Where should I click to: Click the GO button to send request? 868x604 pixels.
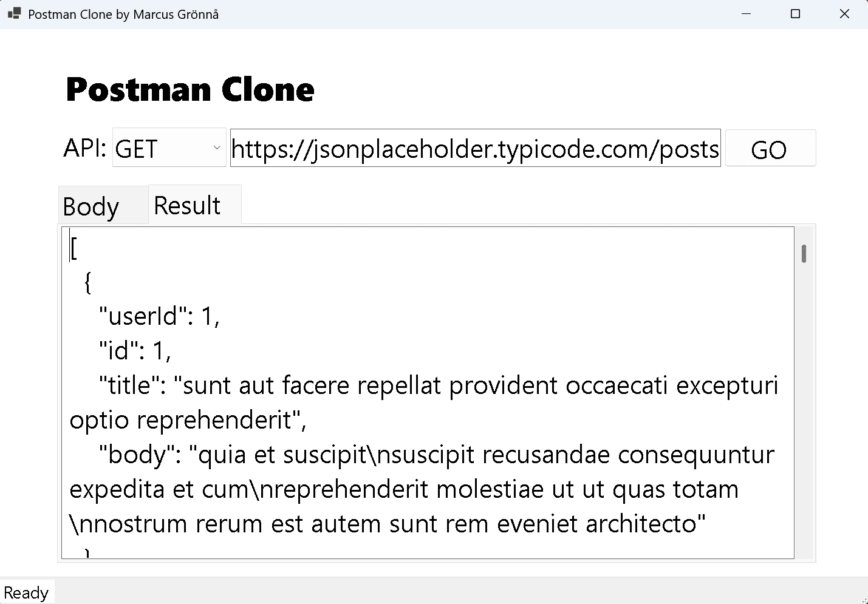(x=770, y=148)
